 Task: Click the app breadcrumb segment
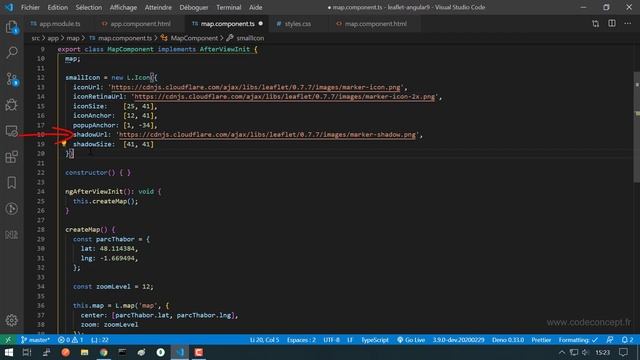tap(53, 38)
